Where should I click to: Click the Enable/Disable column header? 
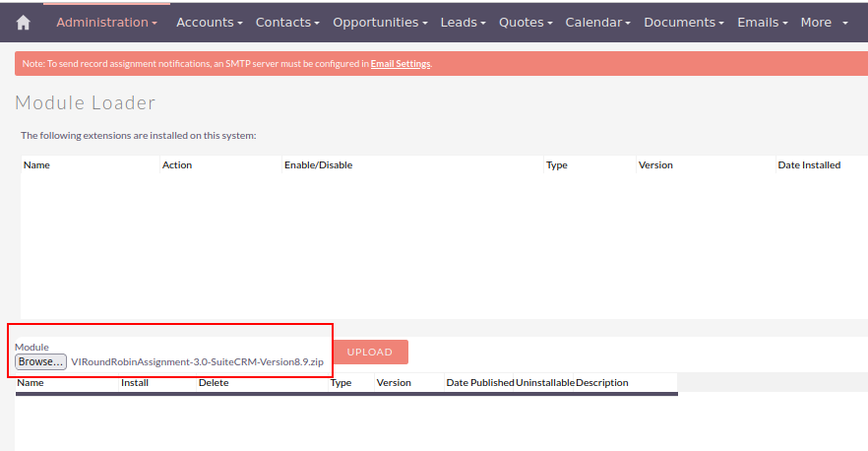pyautogui.click(x=318, y=165)
